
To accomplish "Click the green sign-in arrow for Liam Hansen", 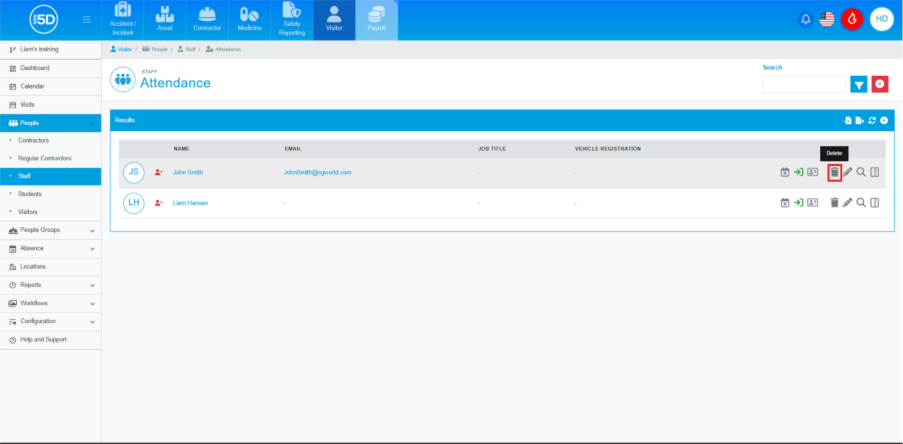I will tap(799, 203).
